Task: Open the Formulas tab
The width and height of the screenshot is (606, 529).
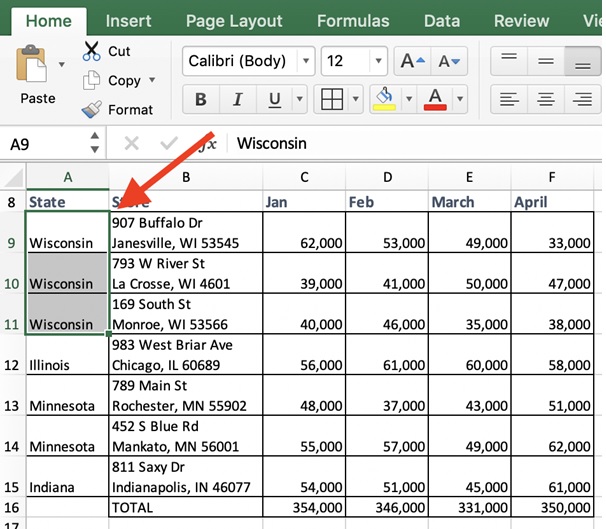Action: (x=353, y=21)
